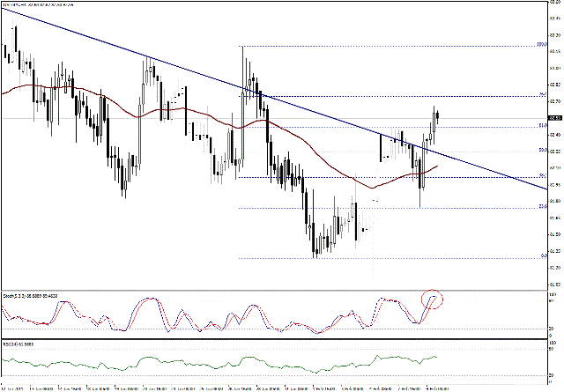Click the divider between Stochastic and RSI panels
564x392 pixels.
[x=264, y=337]
